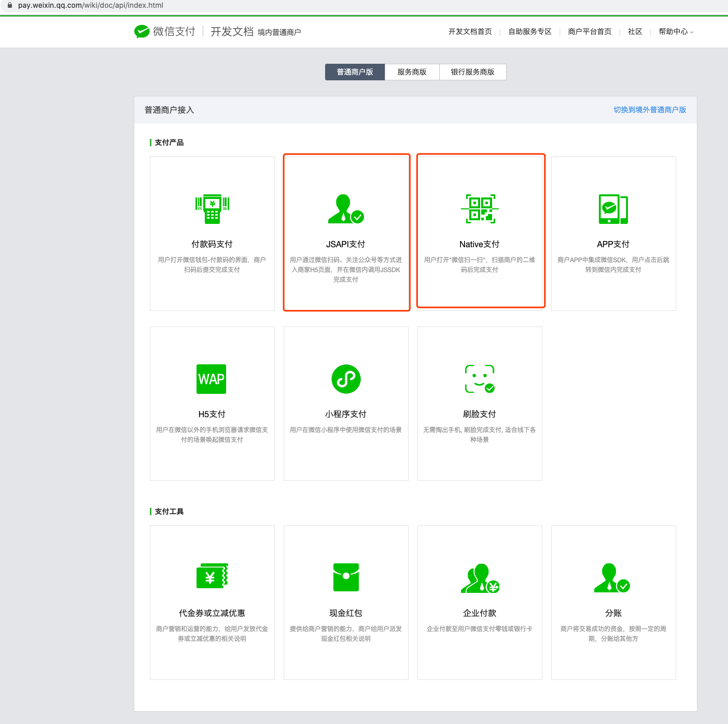Click the browser address bar lock icon
Screen dimensions: 728x724
click(x=9, y=5)
